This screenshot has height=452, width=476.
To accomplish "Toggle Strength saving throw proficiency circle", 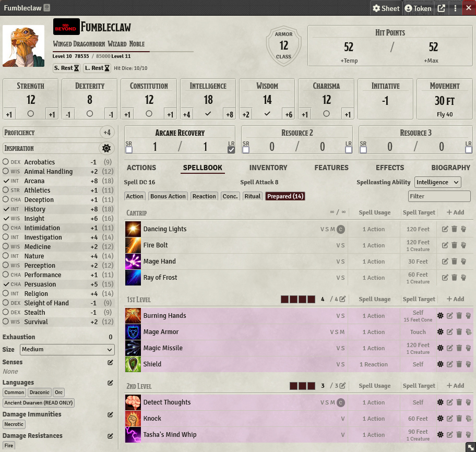I will click(x=30, y=114).
